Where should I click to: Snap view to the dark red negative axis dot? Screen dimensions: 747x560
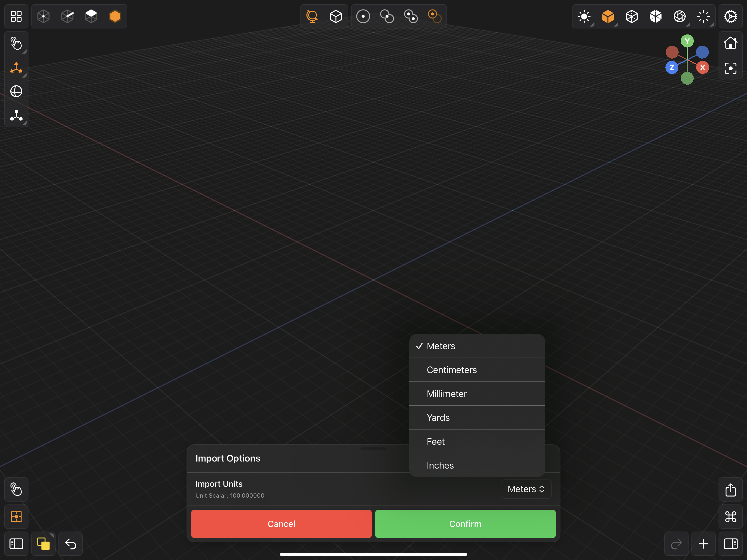672,52
